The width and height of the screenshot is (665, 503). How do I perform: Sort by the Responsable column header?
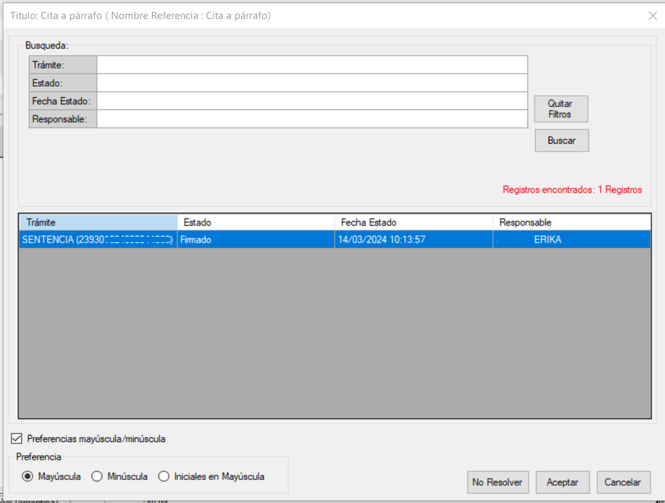click(571, 222)
